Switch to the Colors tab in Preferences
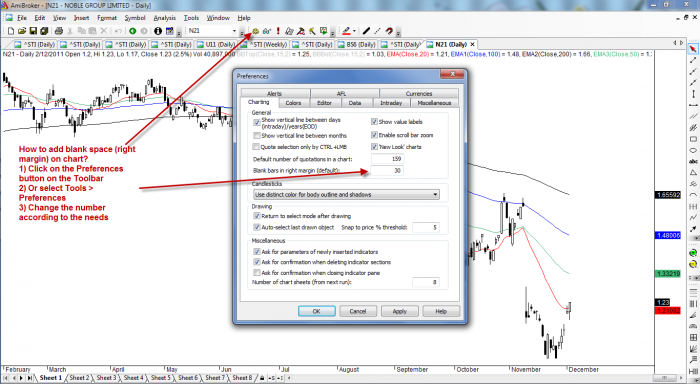The height and width of the screenshot is (384, 700). (x=293, y=103)
